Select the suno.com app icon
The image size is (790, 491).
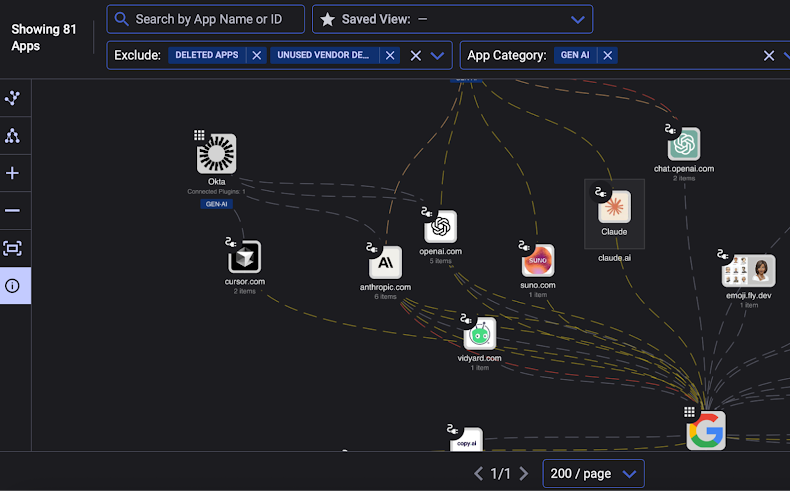click(x=538, y=261)
